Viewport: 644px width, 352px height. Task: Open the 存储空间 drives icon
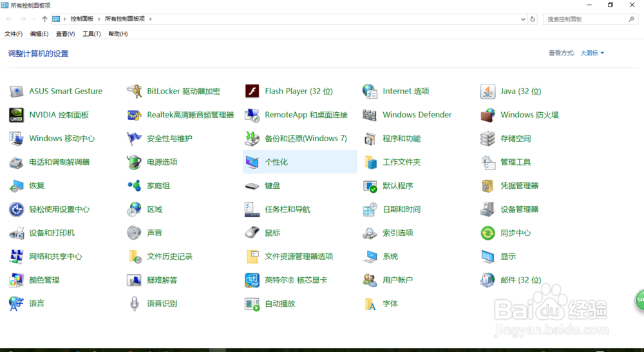[x=488, y=139]
